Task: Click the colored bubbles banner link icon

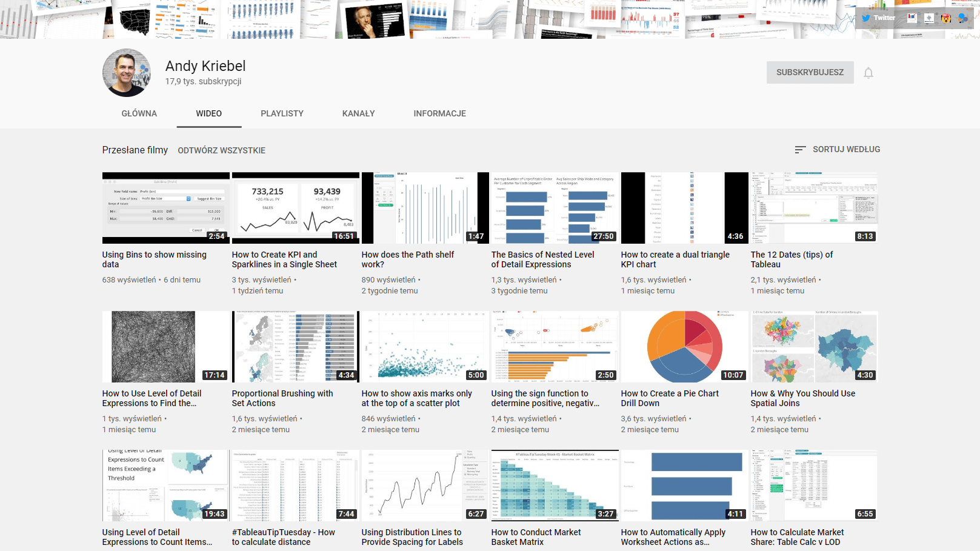Action: [x=962, y=18]
